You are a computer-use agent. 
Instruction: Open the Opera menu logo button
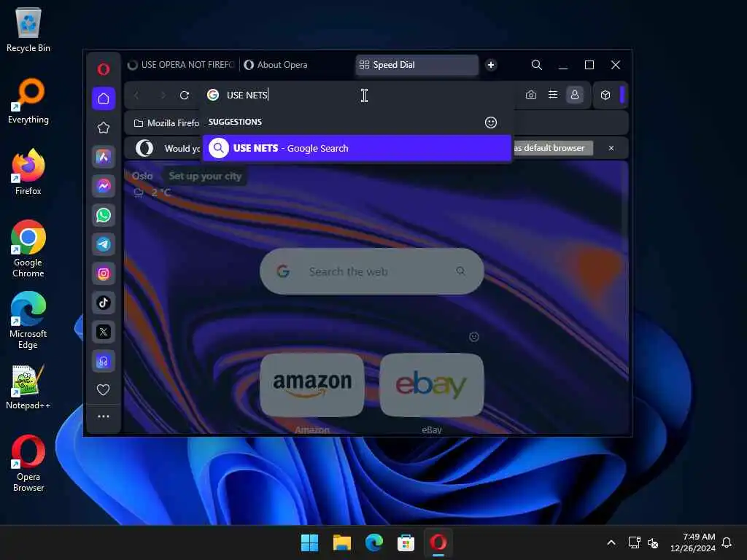click(104, 69)
